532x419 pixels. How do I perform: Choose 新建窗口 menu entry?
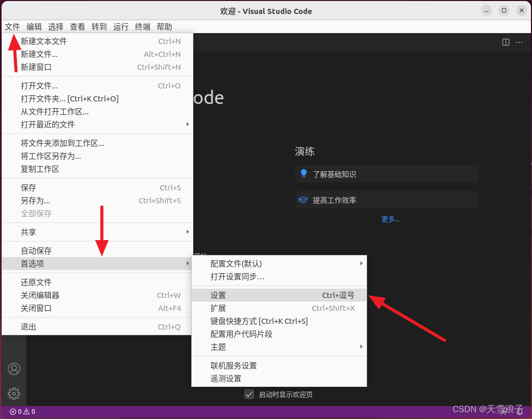click(97, 67)
